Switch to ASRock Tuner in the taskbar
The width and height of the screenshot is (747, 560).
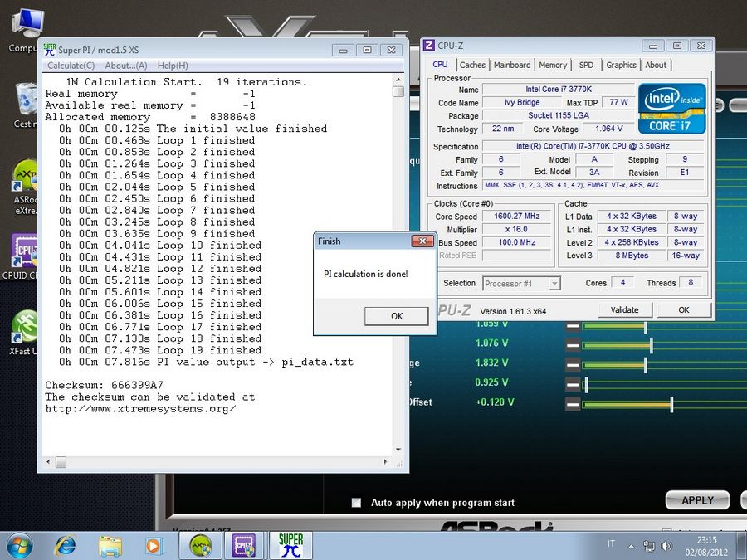[201, 546]
